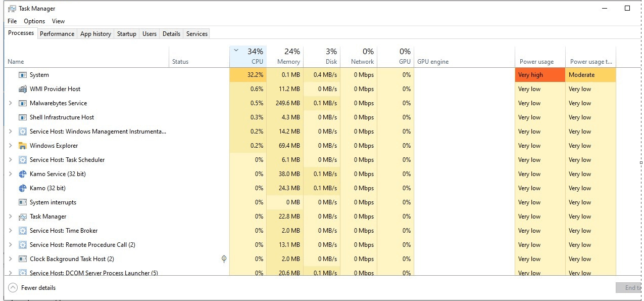Open the File menu
Image resolution: width=644 pixels, height=301 pixels.
pyautogui.click(x=12, y=21)
